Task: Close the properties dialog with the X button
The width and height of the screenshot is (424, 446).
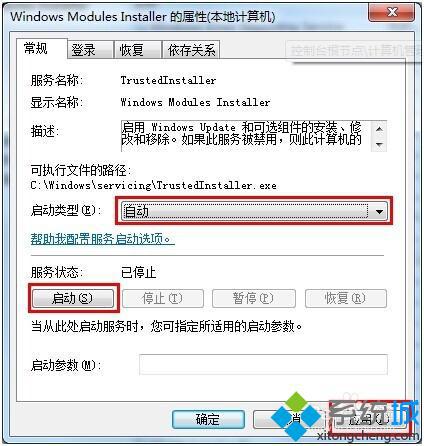Action: pos(392,13)
